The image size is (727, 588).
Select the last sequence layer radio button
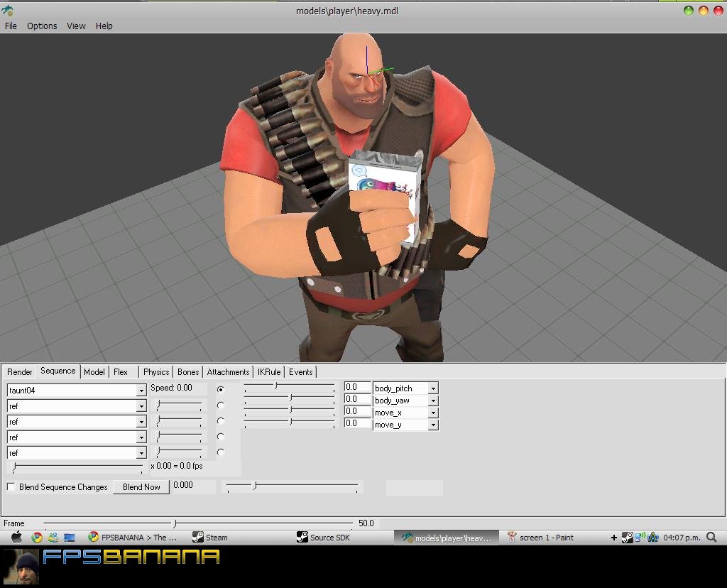click(221, 452)
